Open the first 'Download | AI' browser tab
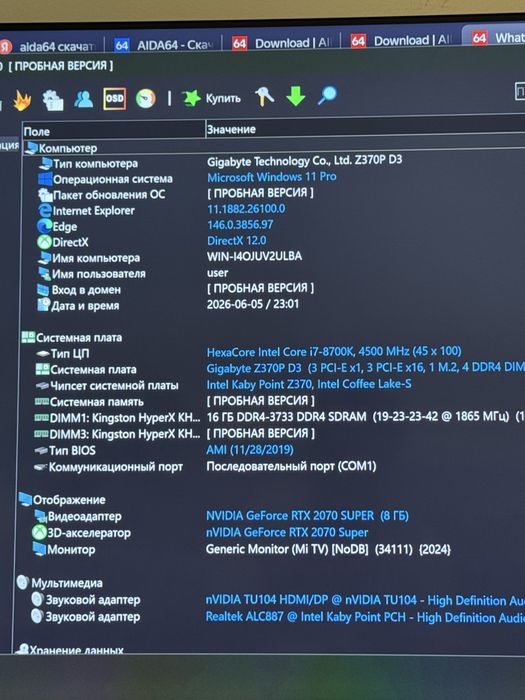Image resolution: width=525 pixels, height=700 pixels. point(281,43)
